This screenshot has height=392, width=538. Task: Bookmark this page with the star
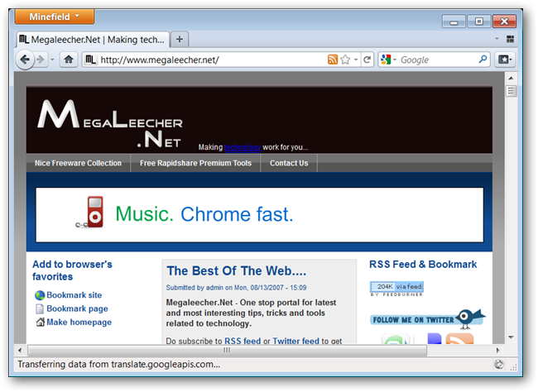click(345, 60)
